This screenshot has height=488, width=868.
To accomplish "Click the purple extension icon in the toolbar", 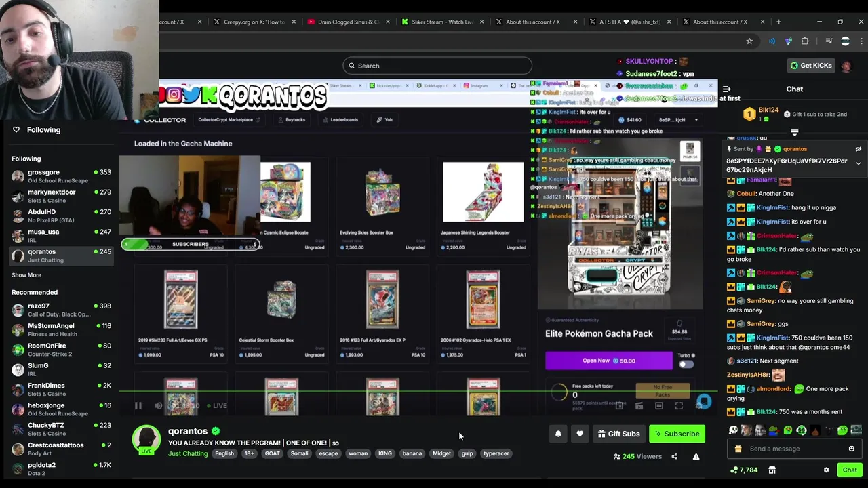I will tap(788, 41).
